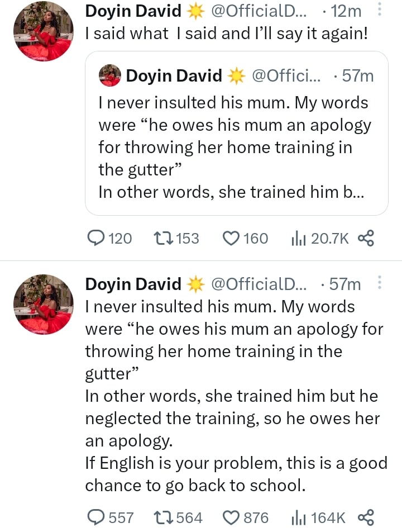Image resolution: width=402 pixels, height=532 pixels.
Task: Share the bottom tweet posted 57m ago
Action: click(365, 517)
